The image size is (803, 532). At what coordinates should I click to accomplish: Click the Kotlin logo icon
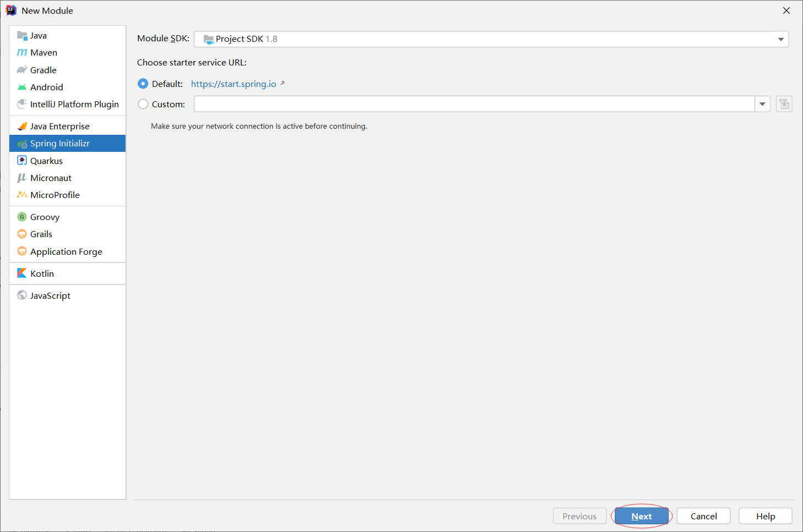(22, 273)
